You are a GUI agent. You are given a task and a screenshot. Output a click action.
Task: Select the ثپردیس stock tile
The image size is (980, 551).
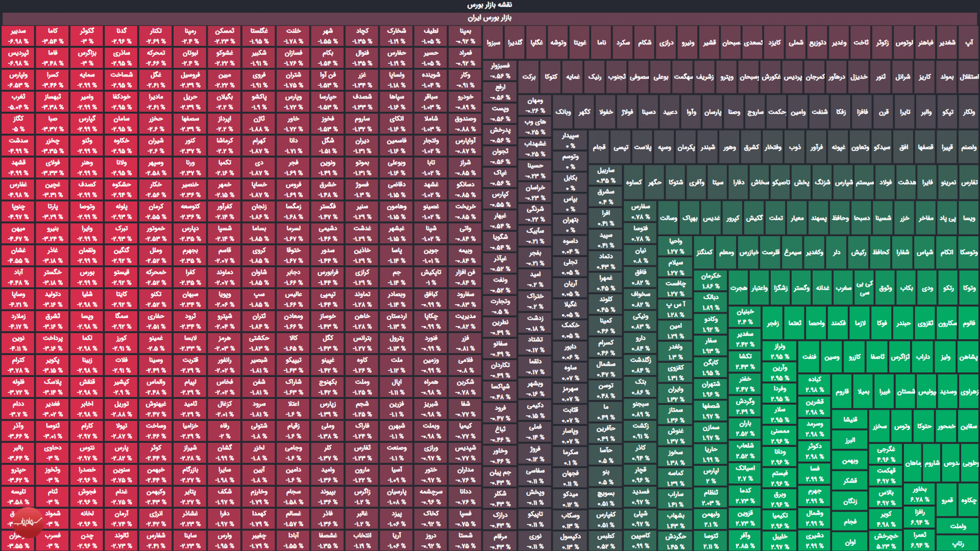click(18, 58)
